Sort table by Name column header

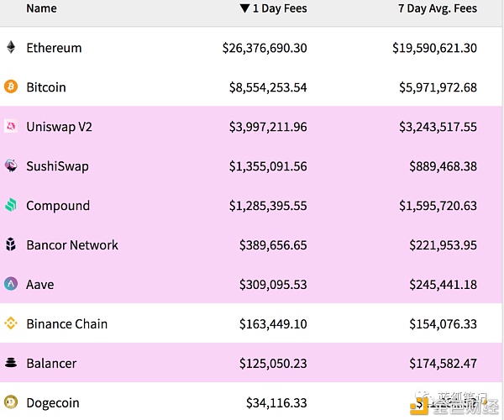(41, 8)
